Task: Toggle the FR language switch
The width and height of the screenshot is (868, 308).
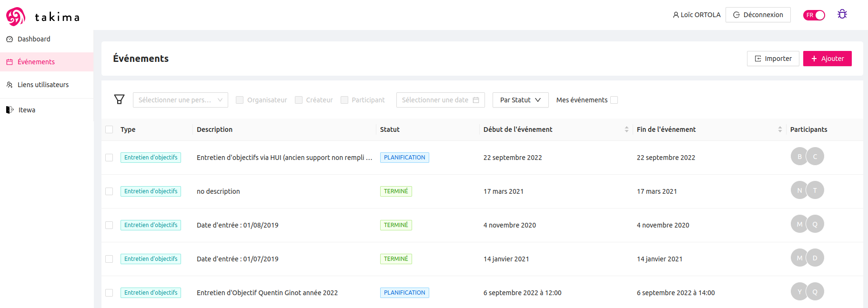Action: pyautogui.click(x=814, y=15)
